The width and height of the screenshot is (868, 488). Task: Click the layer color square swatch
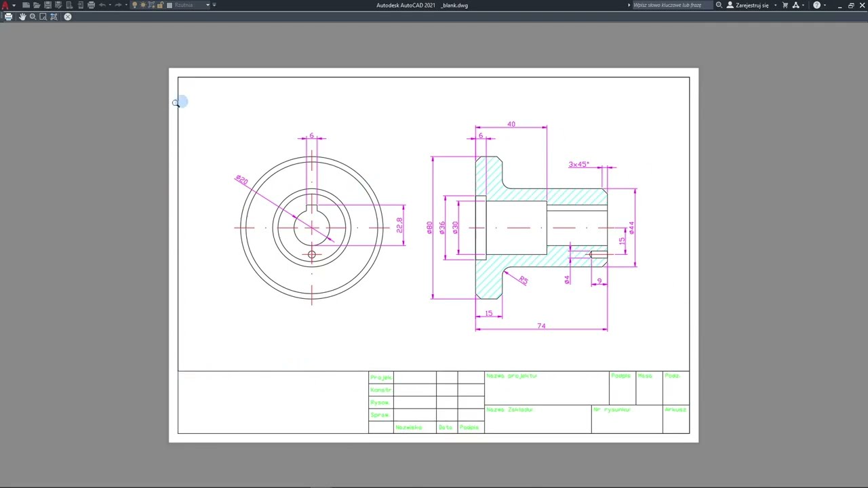(170, 5)
